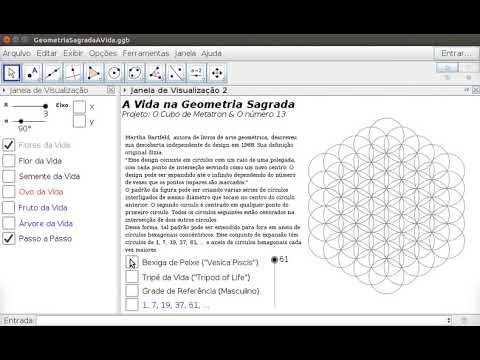480x360 pixels.
Task: Click the flower of life circle pattern
Action: [387, 206]
